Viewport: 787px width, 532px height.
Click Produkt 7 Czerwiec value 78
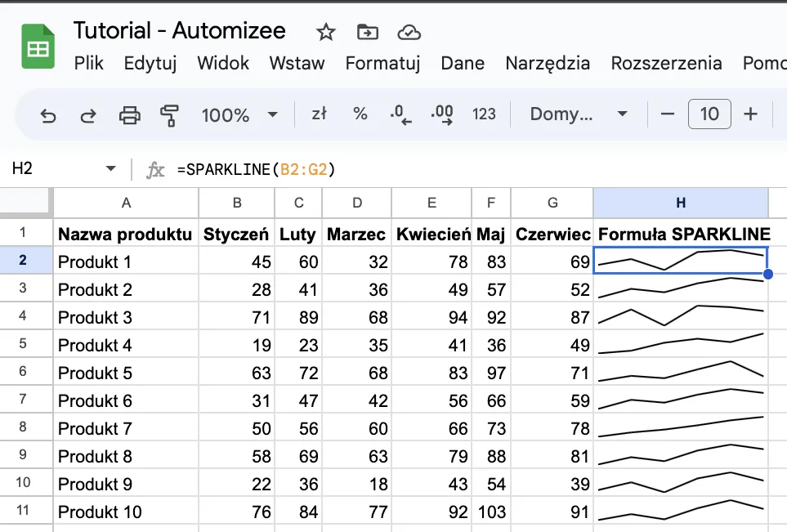pyautogui.click(x=552, y=428)
